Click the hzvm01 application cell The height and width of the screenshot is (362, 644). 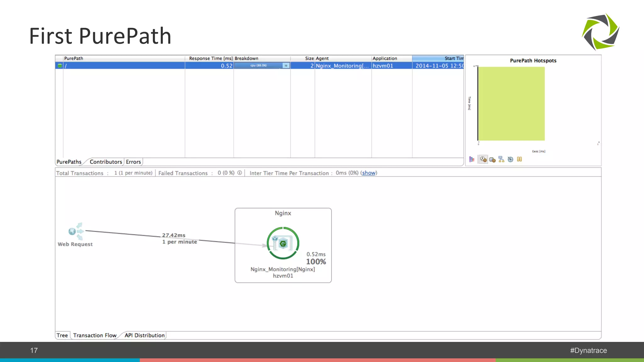(x=392, y=66)
